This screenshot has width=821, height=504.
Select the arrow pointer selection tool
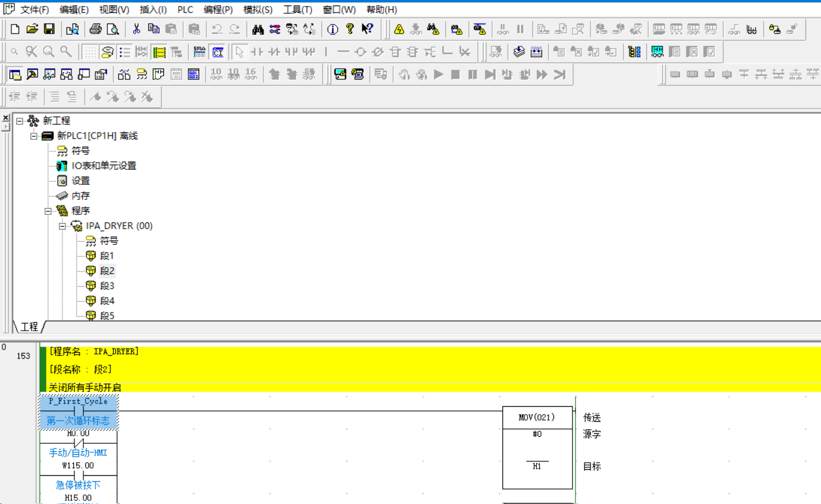pyautogui.click(x=239, y=52)
